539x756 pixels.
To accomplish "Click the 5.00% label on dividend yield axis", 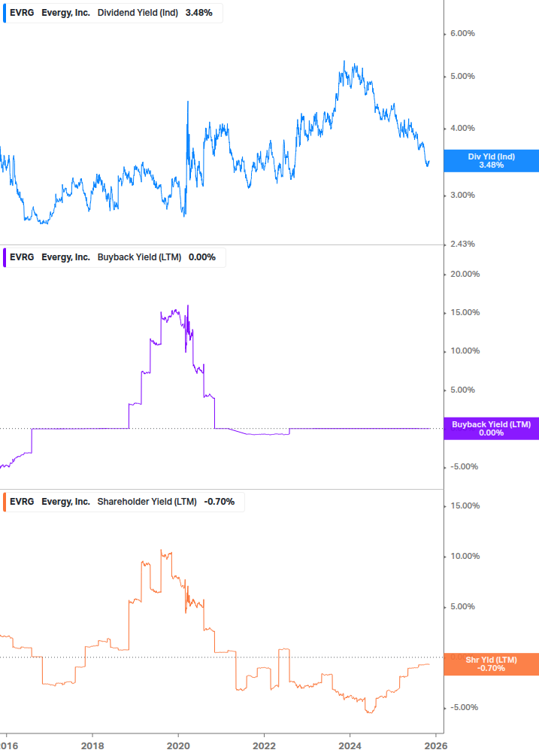I will click(x=462, y=76).
